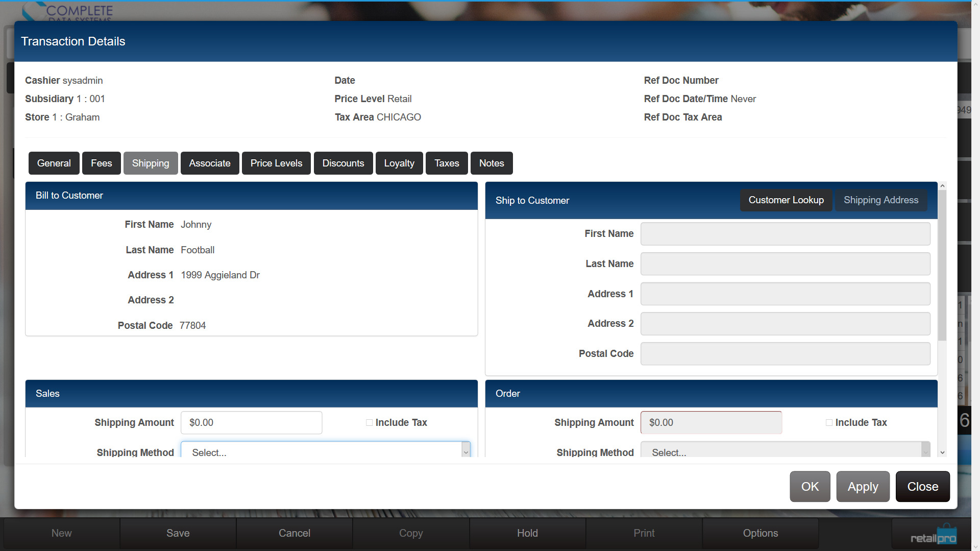The width and height of the screenshot is (980, 551).
Task: Click the Sales Shipping Amount field
Action: (x=251, y=423)
